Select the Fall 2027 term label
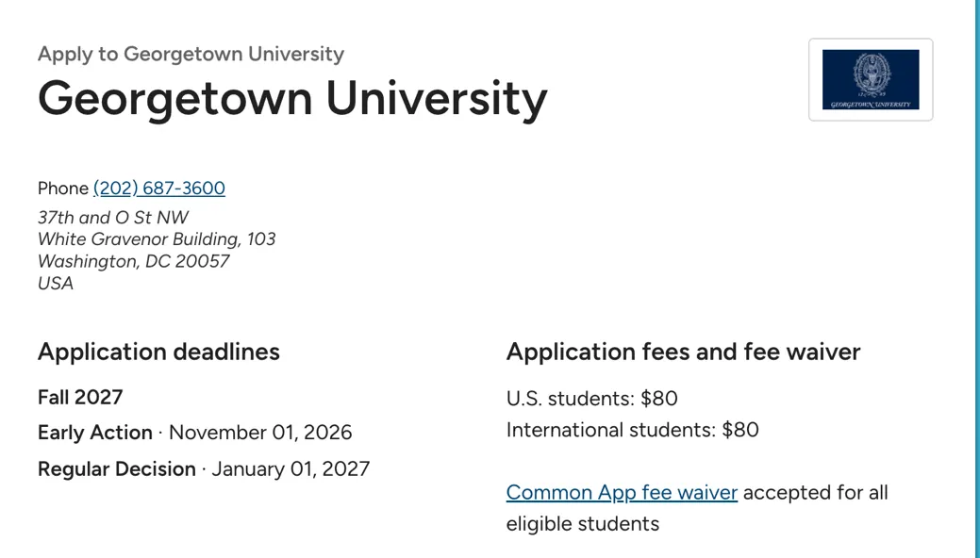This screenshot has width=980, height=558. tap(80, 398)
